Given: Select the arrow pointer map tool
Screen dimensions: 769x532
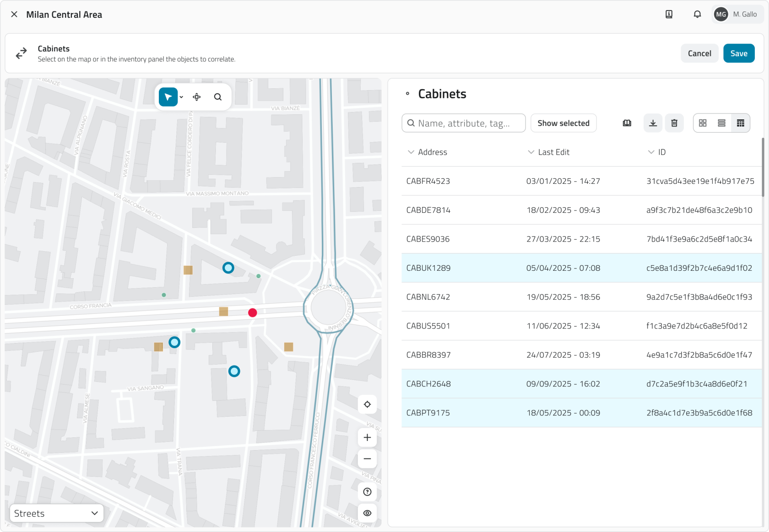Looking at the screenshot, I should point(168,97).
